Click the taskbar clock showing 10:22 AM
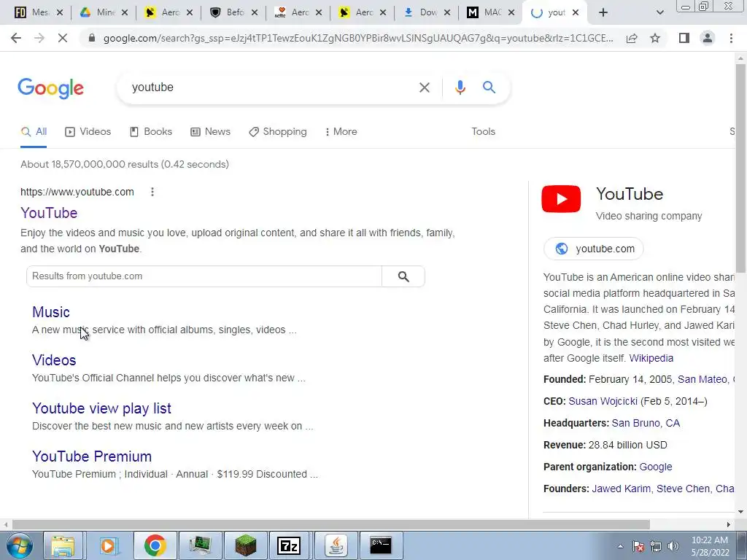 point(710,546)
